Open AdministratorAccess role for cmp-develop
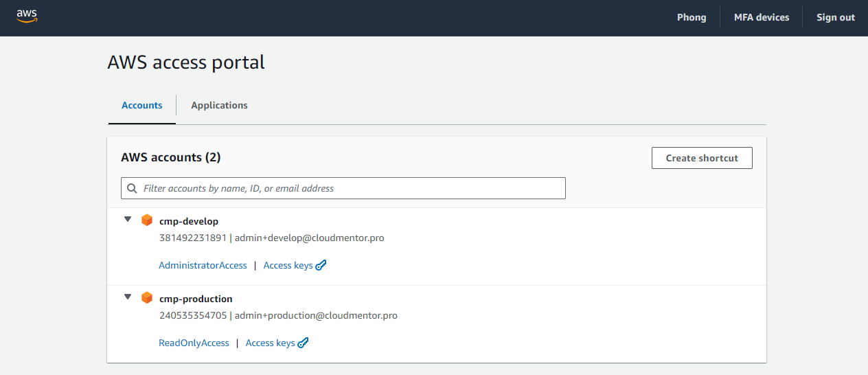868x375 pixels. pos(203,265)
